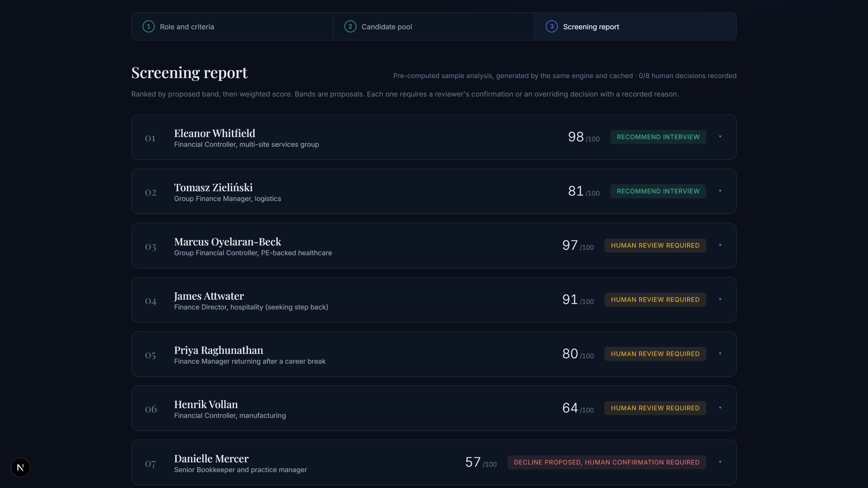Viewport: 868px width, 488px height.
Task: Expand James Attwater's details chevron
Action: coord(720,299)
